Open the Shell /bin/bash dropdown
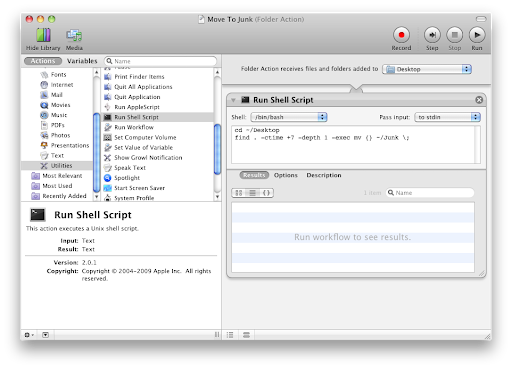This screenshot has height=369, width=512. [289, 117]
